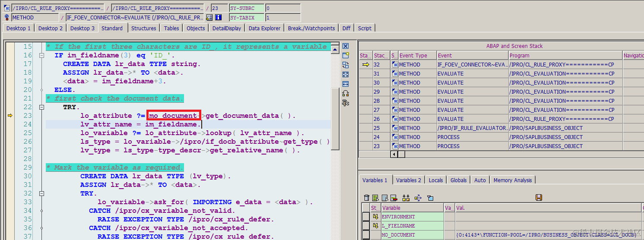The image size is (644, 240).
Task: Click the Event Type column header
Action: (x=417, y=55)
